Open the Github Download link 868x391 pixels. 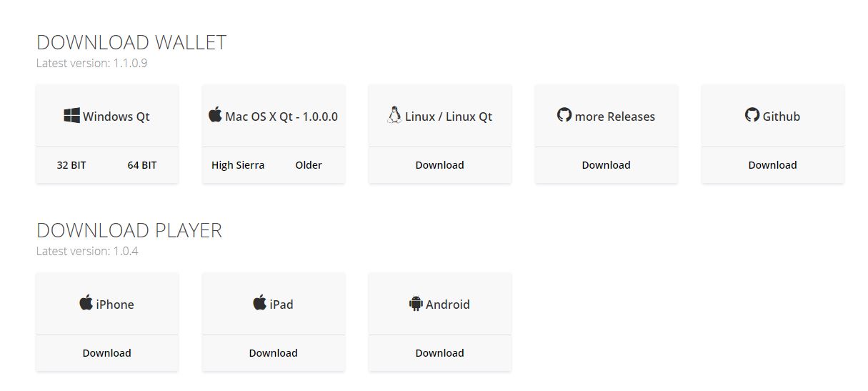[772, 165]
